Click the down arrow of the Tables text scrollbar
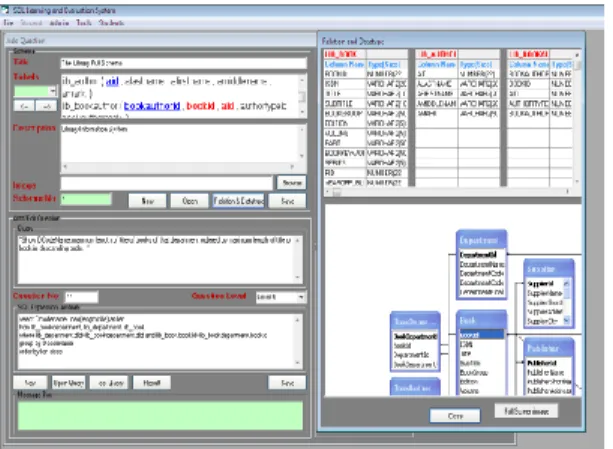 302,112
